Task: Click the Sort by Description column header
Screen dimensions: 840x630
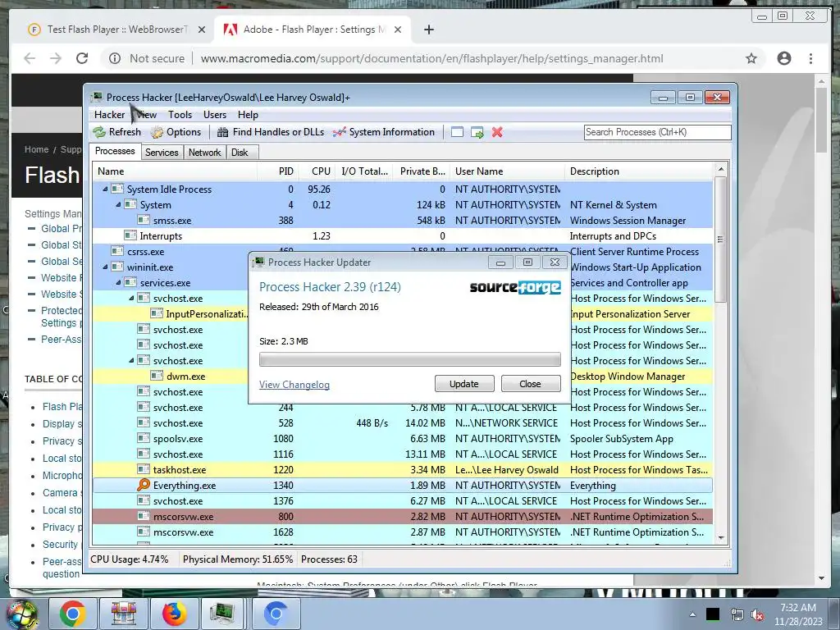Action: tap(638, 171)
